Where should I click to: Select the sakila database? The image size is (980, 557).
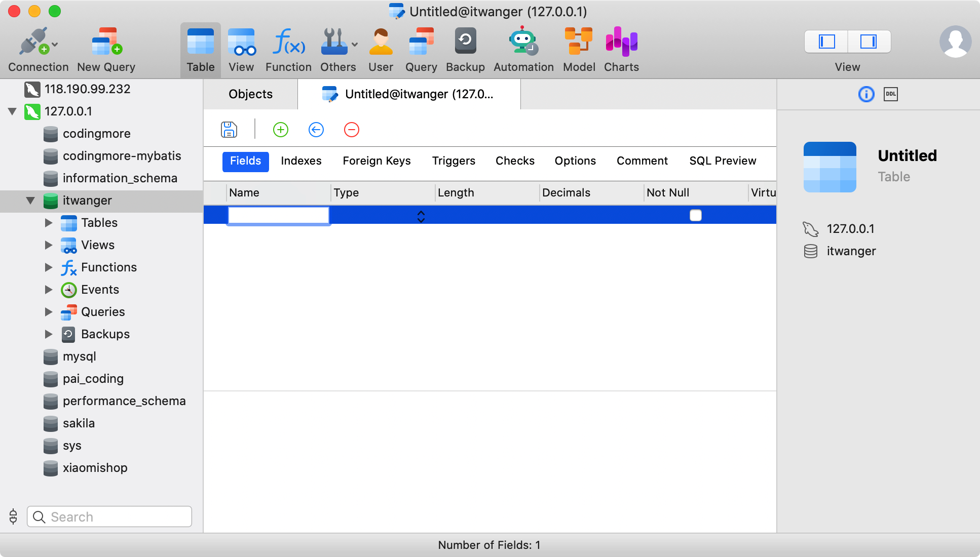79,423
